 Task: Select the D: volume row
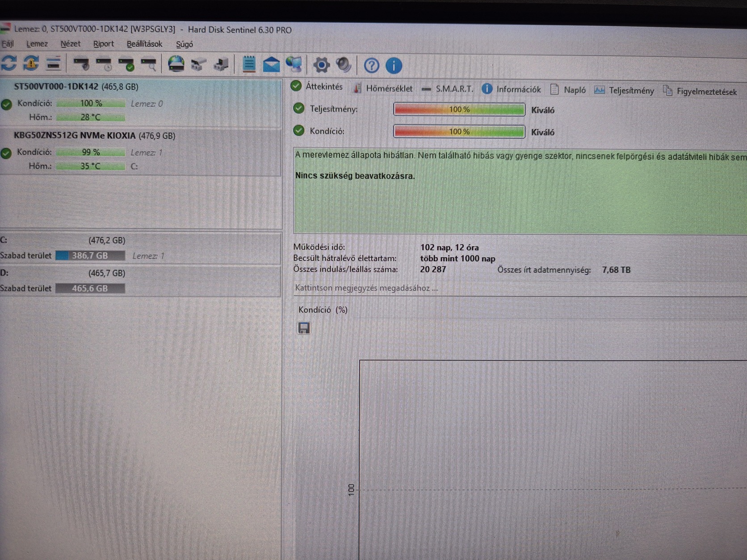click(141, 281)
